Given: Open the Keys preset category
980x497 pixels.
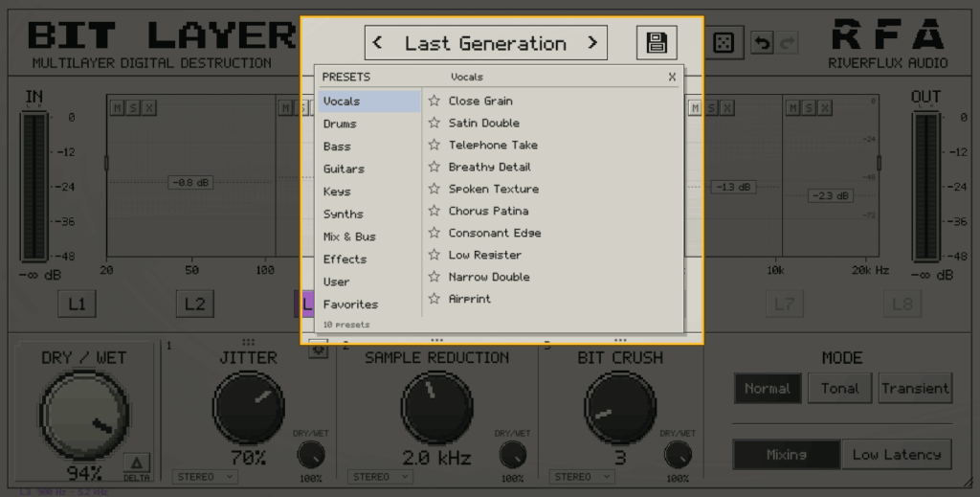Looking at the screenshot, I should click(x=369, y=192).
